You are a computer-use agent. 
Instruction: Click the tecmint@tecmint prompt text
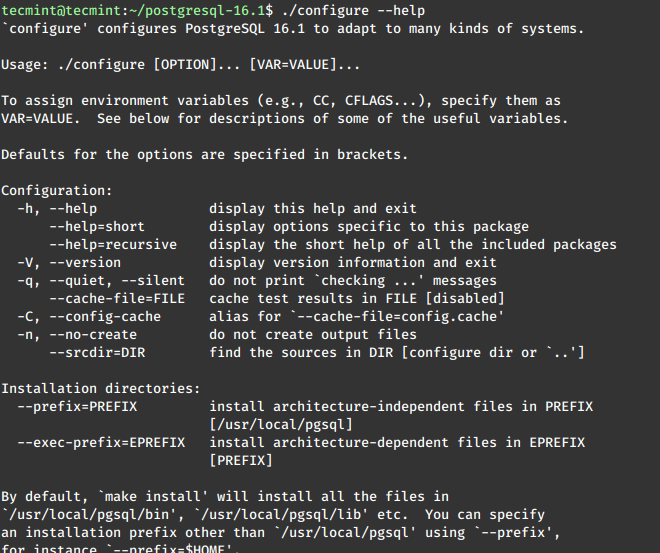coord(62,11)
